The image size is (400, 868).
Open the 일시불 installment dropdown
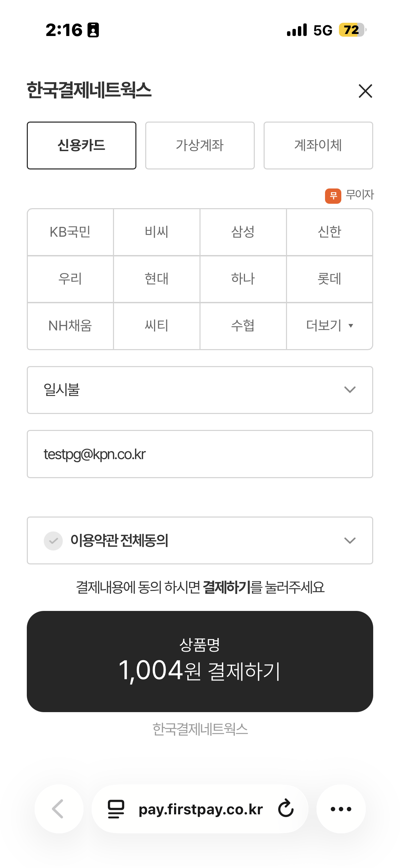point(200,390)
